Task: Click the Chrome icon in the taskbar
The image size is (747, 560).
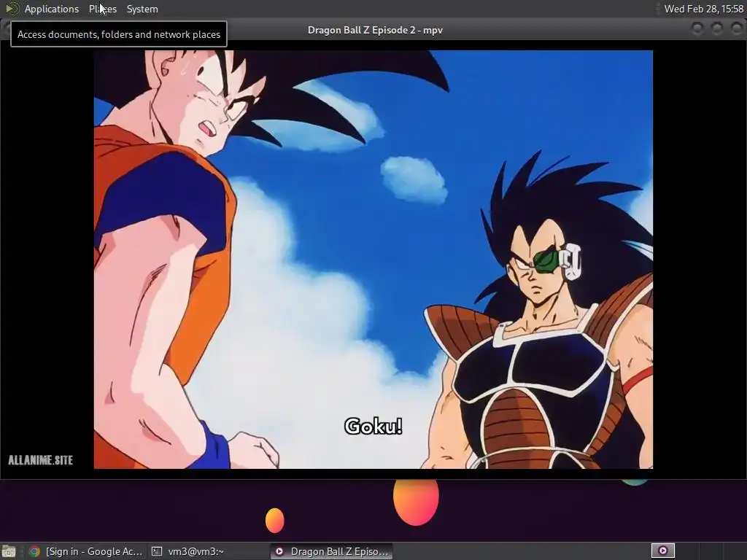Action: [34, 551]
